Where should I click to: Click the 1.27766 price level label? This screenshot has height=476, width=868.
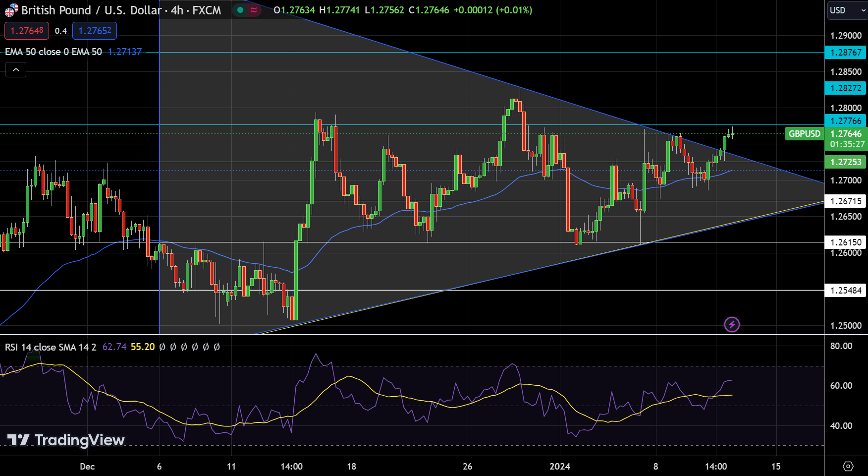click(845, 120)
